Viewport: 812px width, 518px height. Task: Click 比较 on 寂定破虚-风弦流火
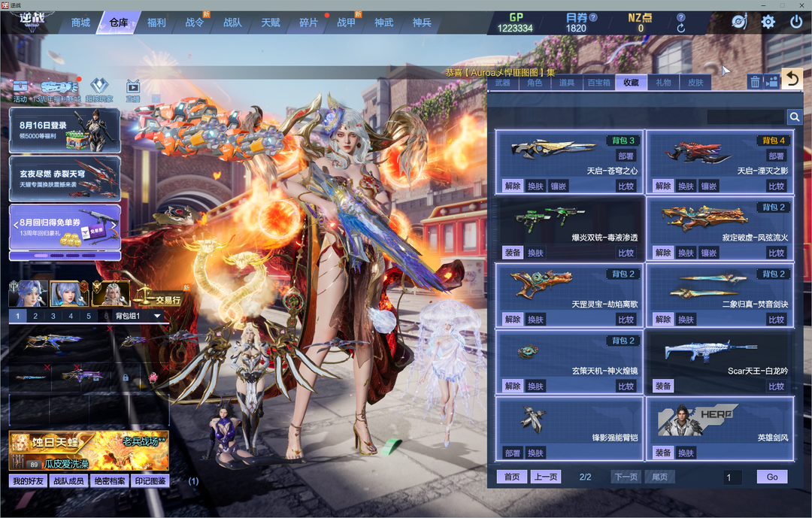coord(776,253)
